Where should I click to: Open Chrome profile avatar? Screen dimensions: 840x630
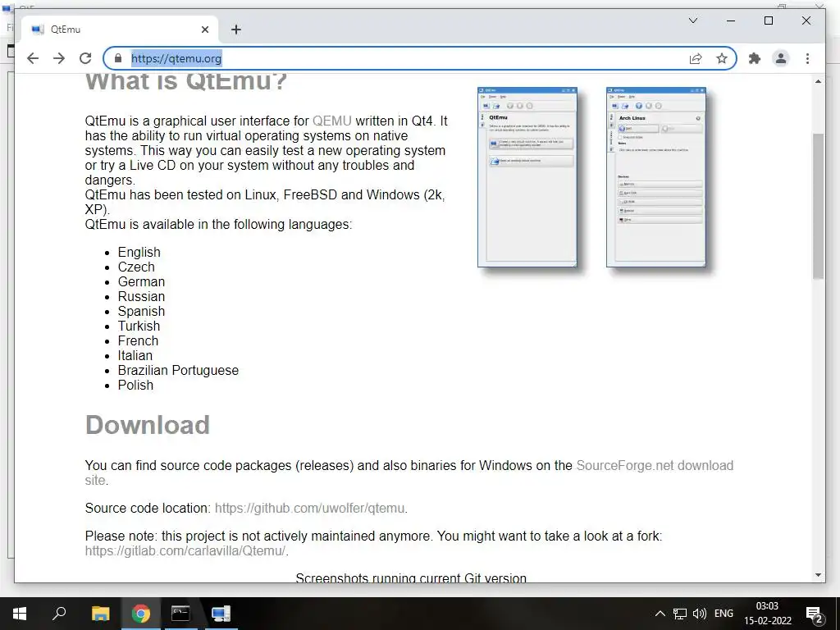coord(781,58)
